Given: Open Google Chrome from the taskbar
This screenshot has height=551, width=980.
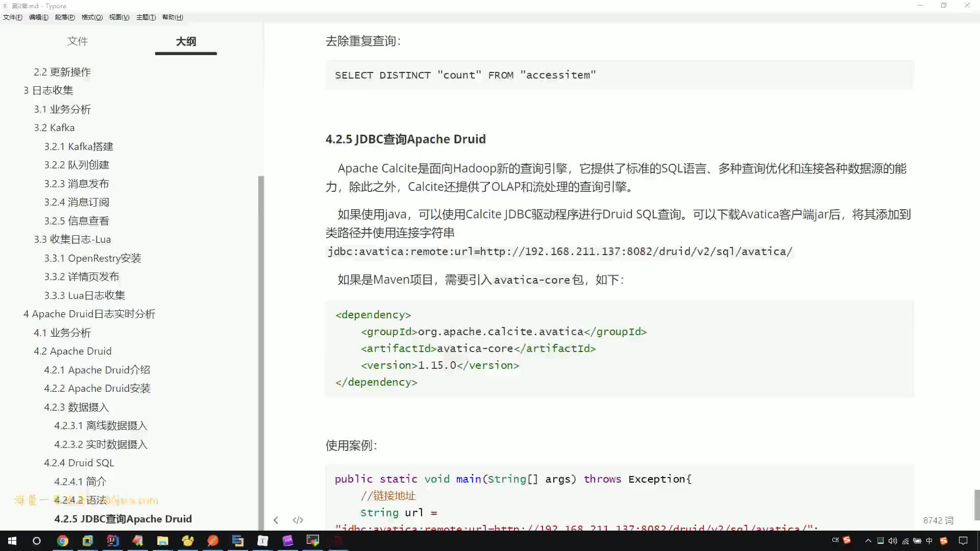Looking at the screenshot, I should click(62, 541).
